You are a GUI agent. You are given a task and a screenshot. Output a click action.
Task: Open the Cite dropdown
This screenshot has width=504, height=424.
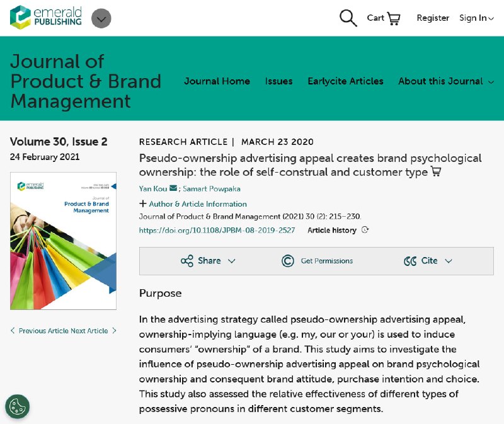pyautogui.click(x=428, y=261)
